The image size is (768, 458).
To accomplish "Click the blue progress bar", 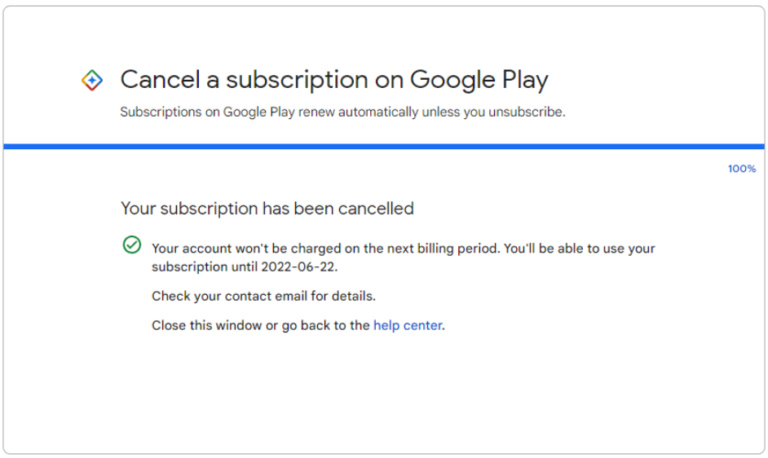I will 384,147.
